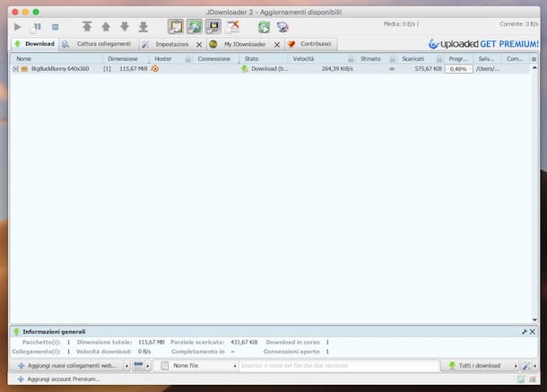Image resolution: width=547 pixels, height=392 pixels.
Task: Click Aggiungi account Premium... link
Action: [x=58, y=379]
